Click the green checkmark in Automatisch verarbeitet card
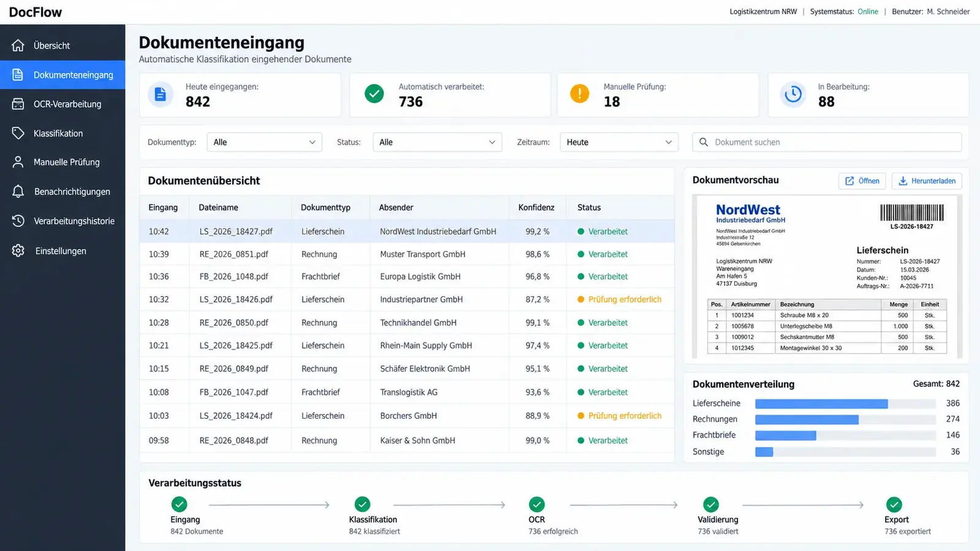The width and height of the screenshot is (980, 551). coord(374,94)
